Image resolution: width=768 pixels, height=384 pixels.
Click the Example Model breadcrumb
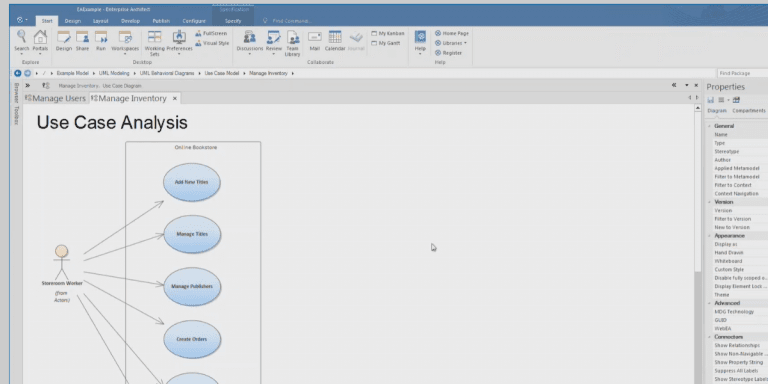[x=72, y=73]
